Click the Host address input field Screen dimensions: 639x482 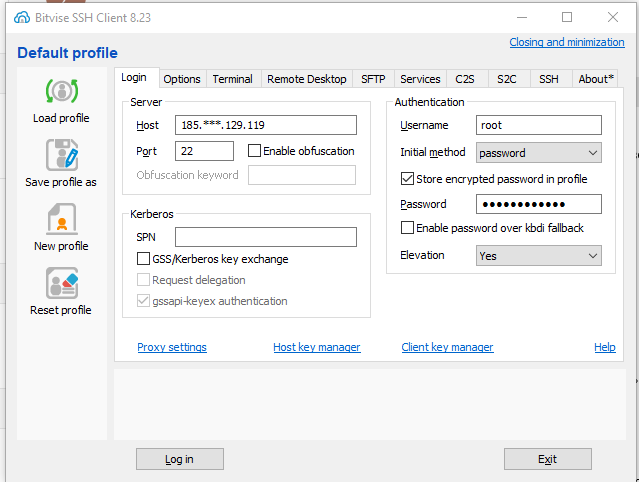click(265, 125)
